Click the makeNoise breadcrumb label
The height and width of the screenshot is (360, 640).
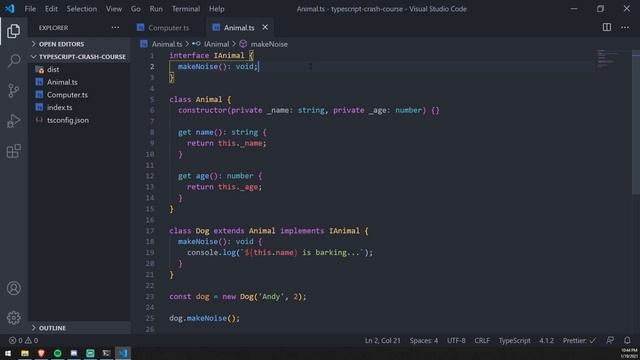[269, 44]
